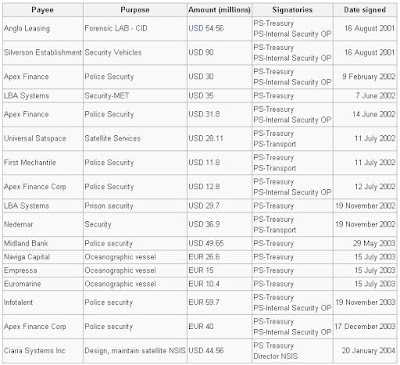The image size is (400, 365).
Task: Select the Ciaria Systems Inc payee cell
Action: coord(43,351)
